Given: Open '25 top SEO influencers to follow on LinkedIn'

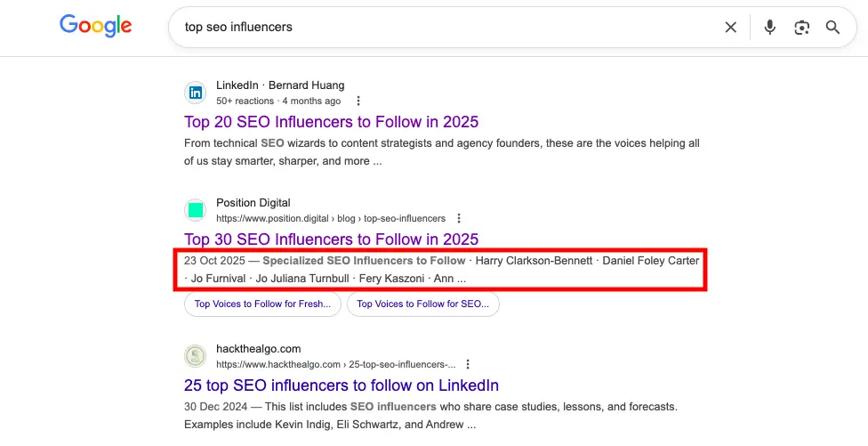Looking at the screenshot, I should [x=342, y=385].
